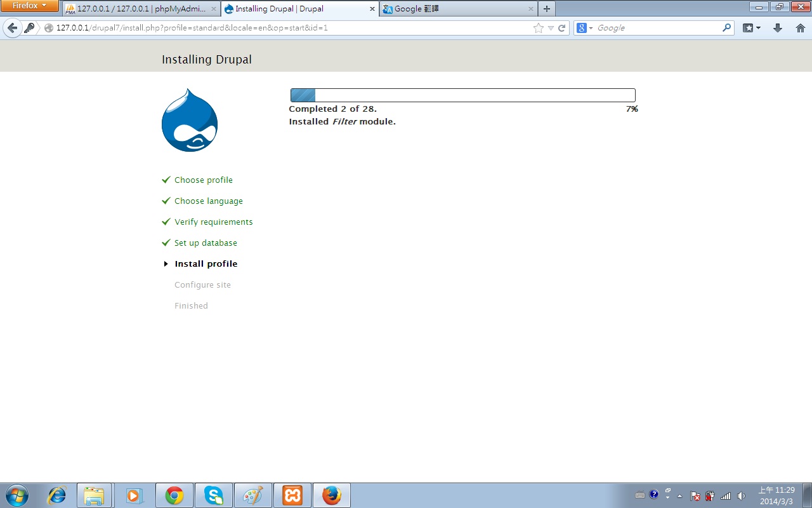The height and width of the screenshot is (508, 812).
Task: Open XAMPP control panel from taskbar
Action: point(292,495)
